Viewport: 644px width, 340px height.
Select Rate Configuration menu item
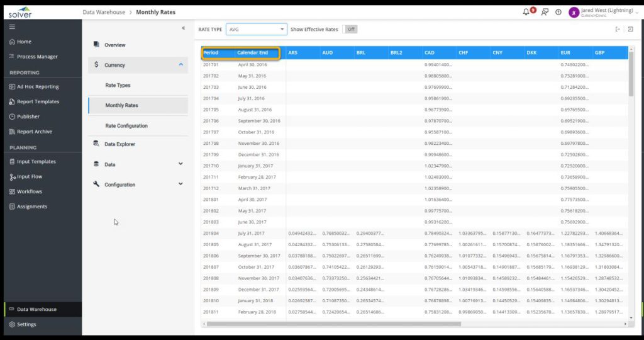(126, 126)
